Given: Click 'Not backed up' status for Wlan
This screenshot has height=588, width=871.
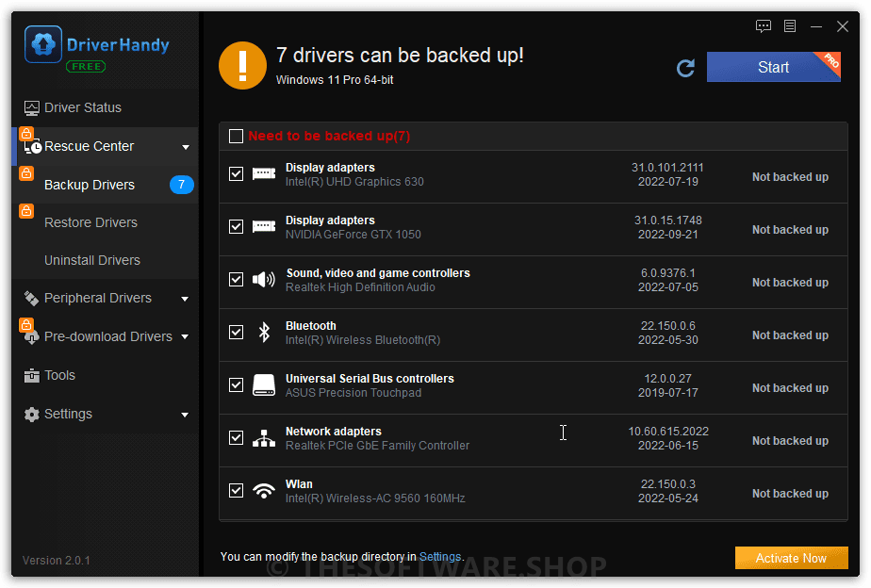Looking at the screenshot, I should tap(790, 494).
